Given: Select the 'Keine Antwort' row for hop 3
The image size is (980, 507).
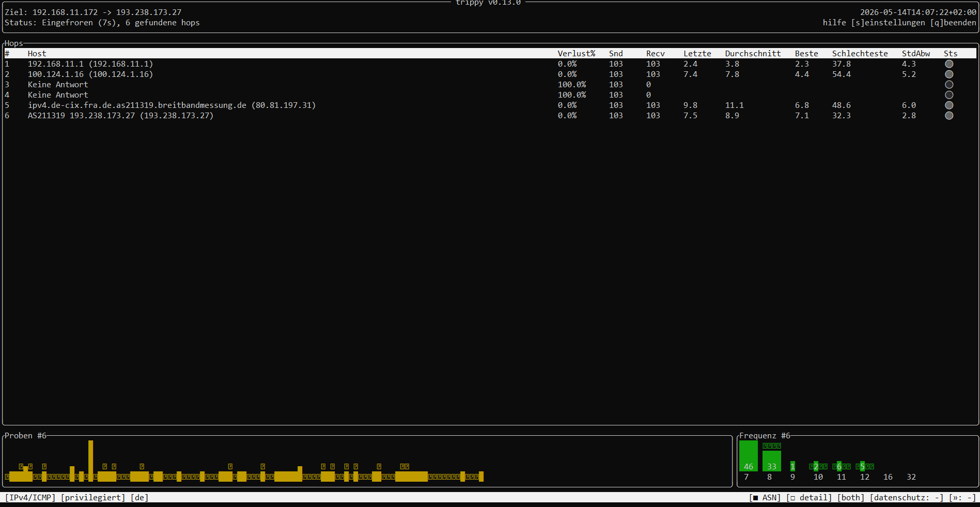Looking at the screenshot, I should (x=490, y=85).
